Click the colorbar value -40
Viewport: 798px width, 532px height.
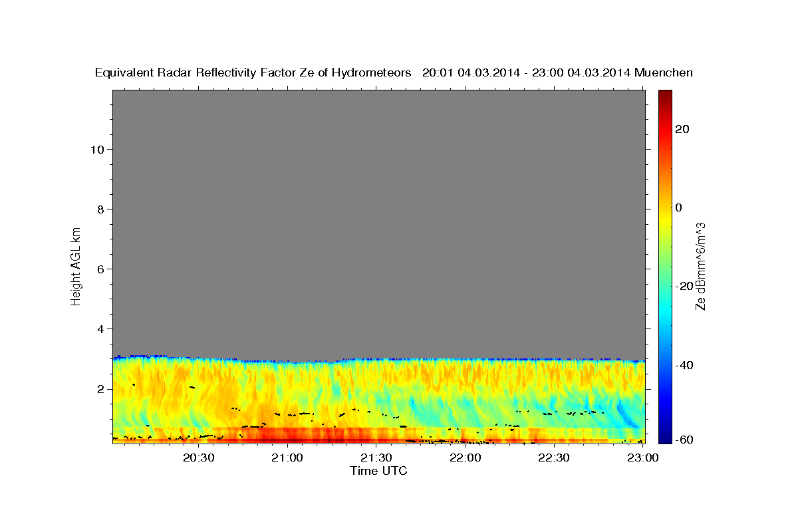coord(683,365)
